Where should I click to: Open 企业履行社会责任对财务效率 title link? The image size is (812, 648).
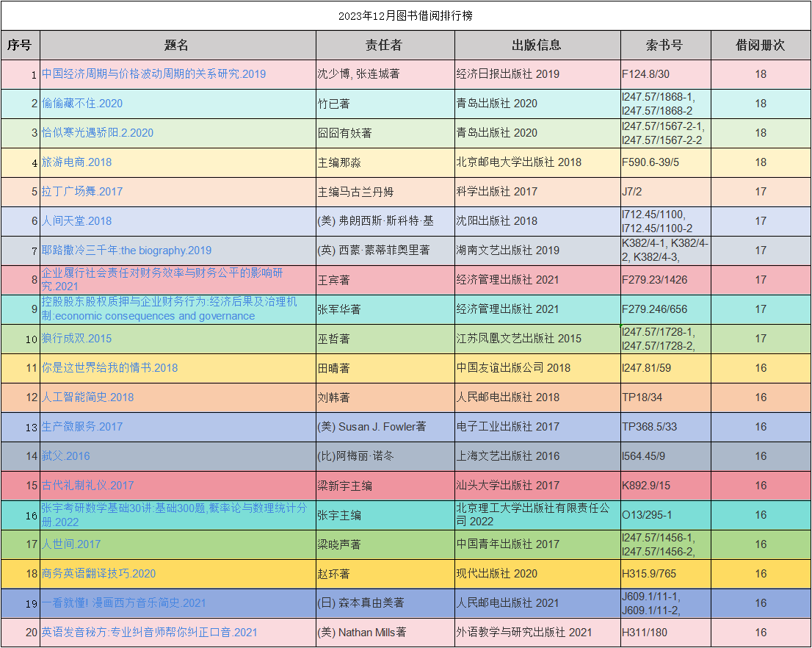(x=162, y=279)
